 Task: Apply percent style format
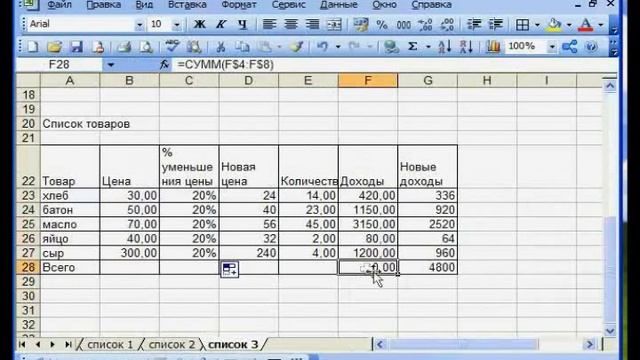pyautogui.click(x=382, y=24)
